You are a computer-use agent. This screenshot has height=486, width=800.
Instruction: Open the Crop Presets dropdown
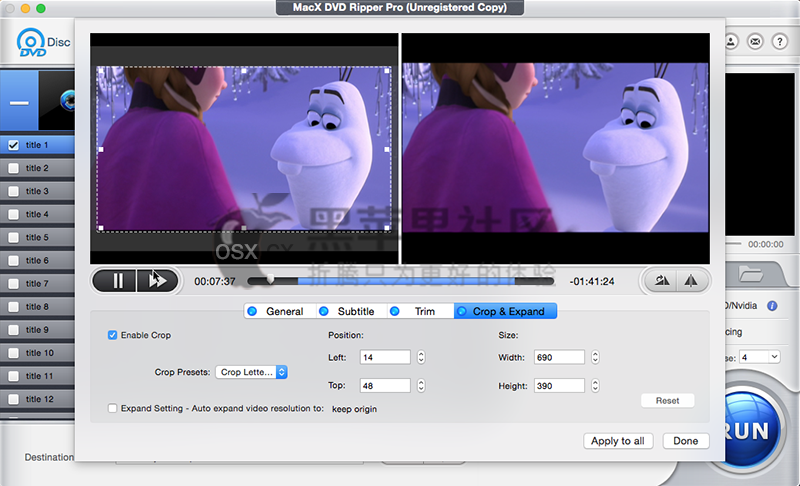point(251,372)
